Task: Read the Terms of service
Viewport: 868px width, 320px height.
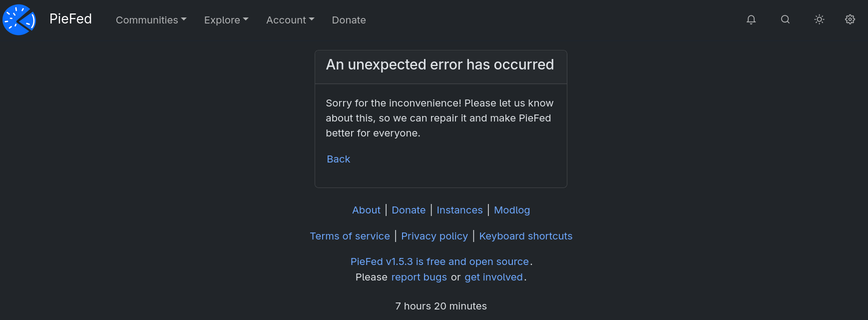Action: pyautogui.click(x=350, y=236)
